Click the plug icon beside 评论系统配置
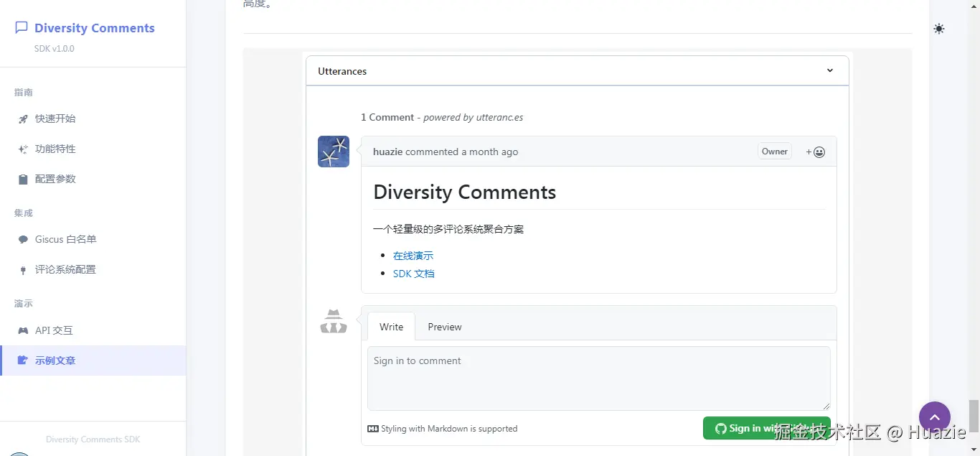 coord(22,270)
